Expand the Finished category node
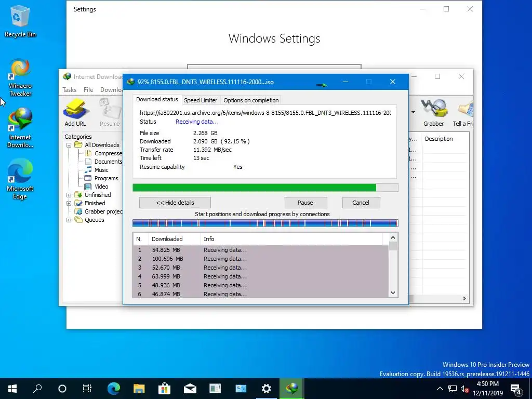 [69, 203]
